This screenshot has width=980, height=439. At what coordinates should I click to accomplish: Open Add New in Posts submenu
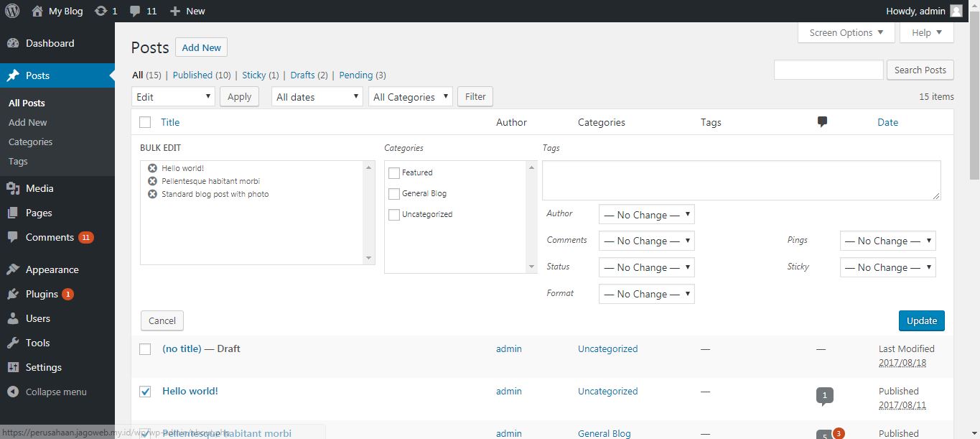(28, 122)
